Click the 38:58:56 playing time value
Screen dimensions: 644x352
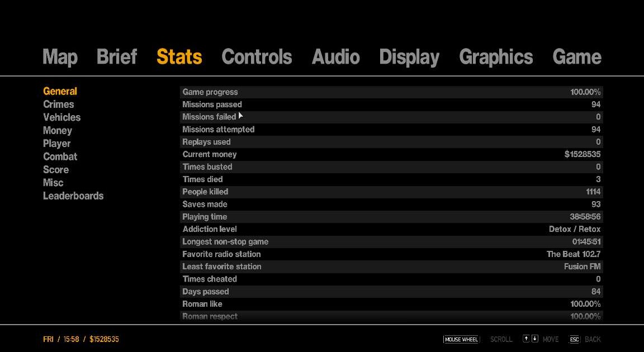585,217
